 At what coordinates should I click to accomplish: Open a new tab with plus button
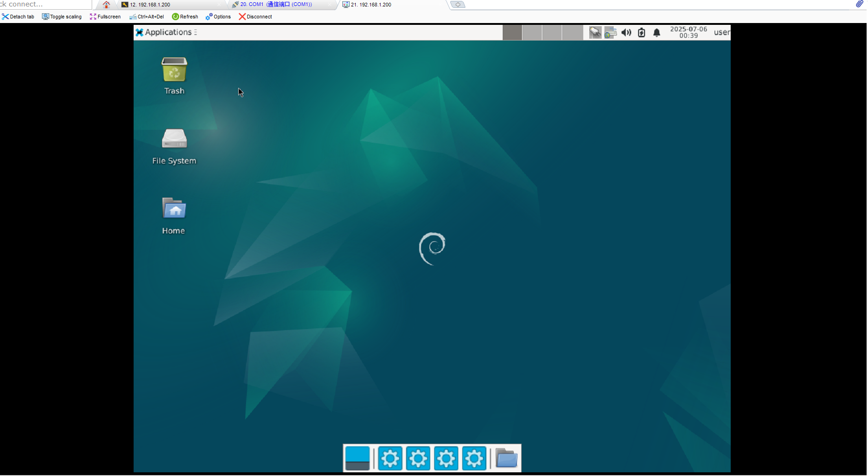(x=458, y=5)
